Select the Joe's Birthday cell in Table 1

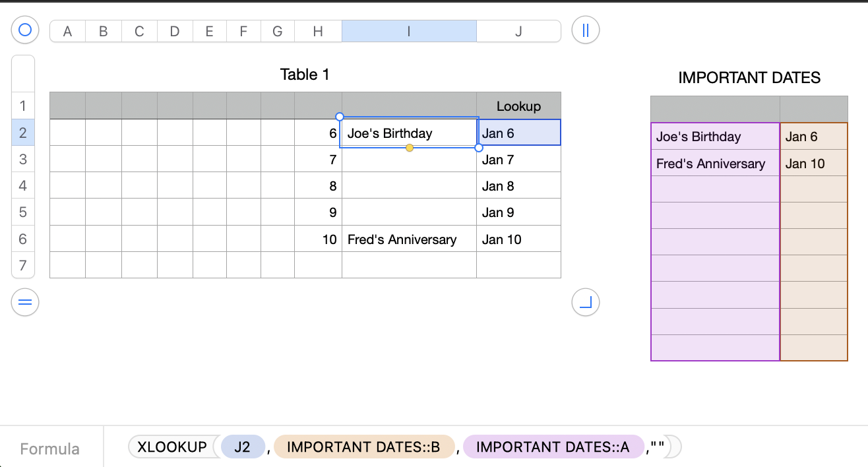click(409, 133)
